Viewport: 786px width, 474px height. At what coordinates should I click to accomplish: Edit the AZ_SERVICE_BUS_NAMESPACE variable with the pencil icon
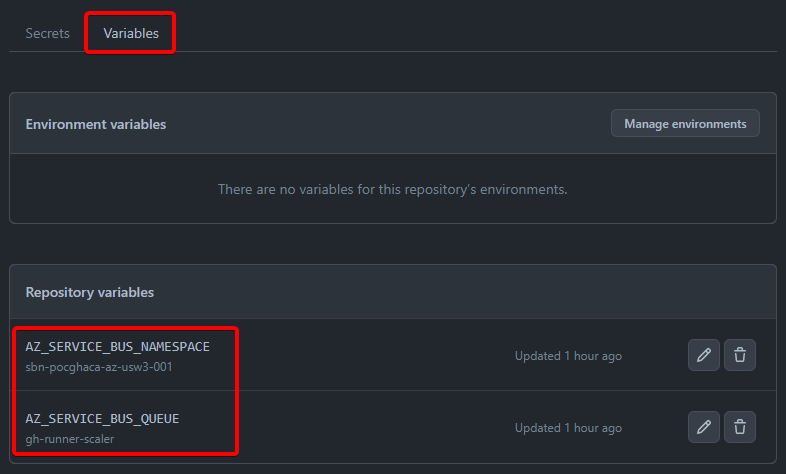704,355
